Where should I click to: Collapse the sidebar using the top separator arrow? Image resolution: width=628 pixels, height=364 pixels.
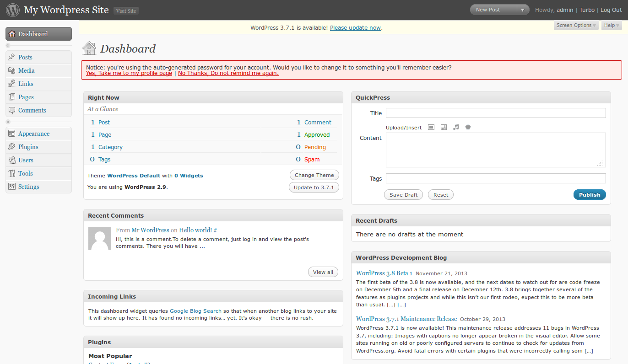(8, 46)
